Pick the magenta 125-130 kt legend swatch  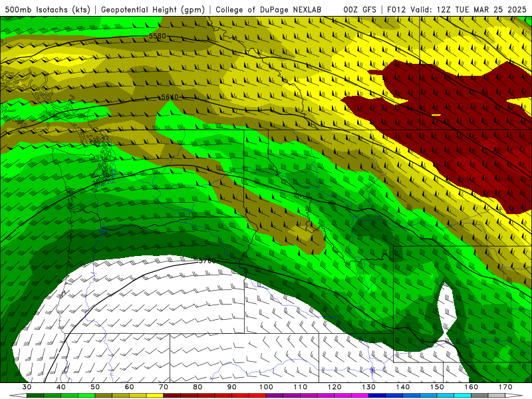360,395
